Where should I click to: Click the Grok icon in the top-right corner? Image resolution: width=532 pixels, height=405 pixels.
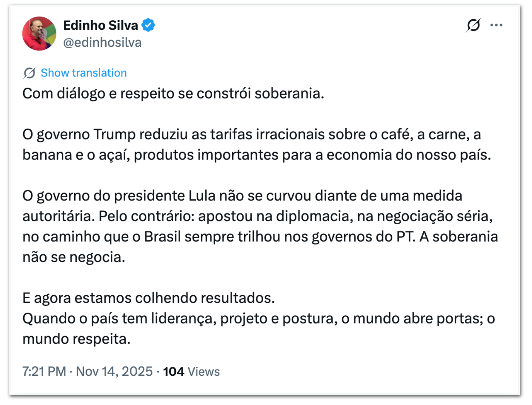pos(473,25)
